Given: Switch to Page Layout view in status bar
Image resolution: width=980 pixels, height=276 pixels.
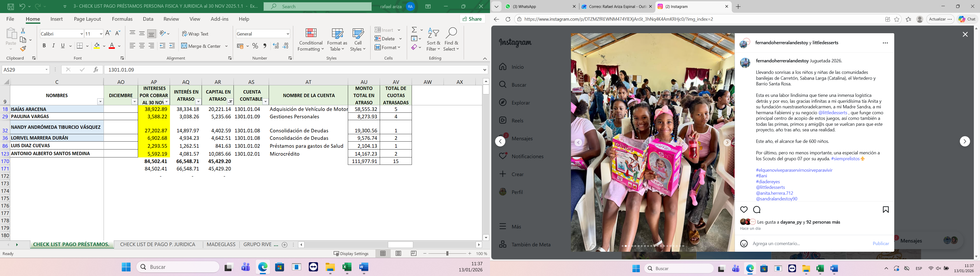Looking at the screenshot, I should point(398,254).
